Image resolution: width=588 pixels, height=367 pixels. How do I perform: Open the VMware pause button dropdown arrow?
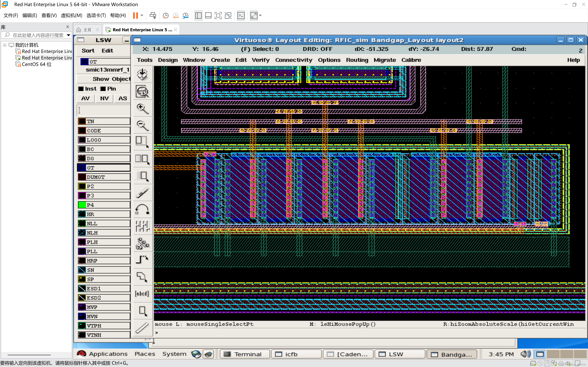[x=142, y=15]
